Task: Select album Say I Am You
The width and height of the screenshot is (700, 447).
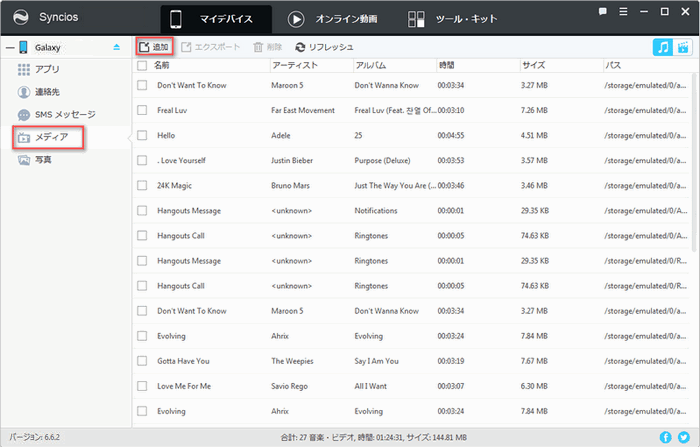Action: (376, 361)
